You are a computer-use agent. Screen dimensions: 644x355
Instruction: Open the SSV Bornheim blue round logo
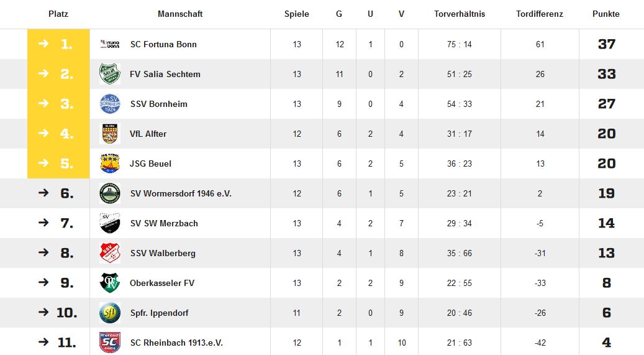click(x=110, y=104)
